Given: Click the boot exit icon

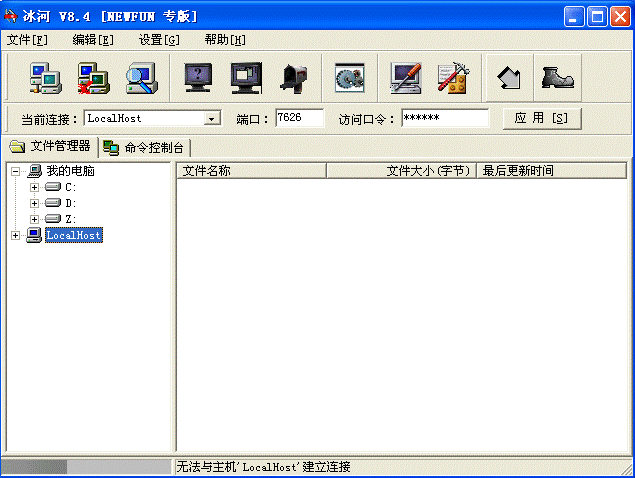Looking at the screenshot, I should [558, 78].
